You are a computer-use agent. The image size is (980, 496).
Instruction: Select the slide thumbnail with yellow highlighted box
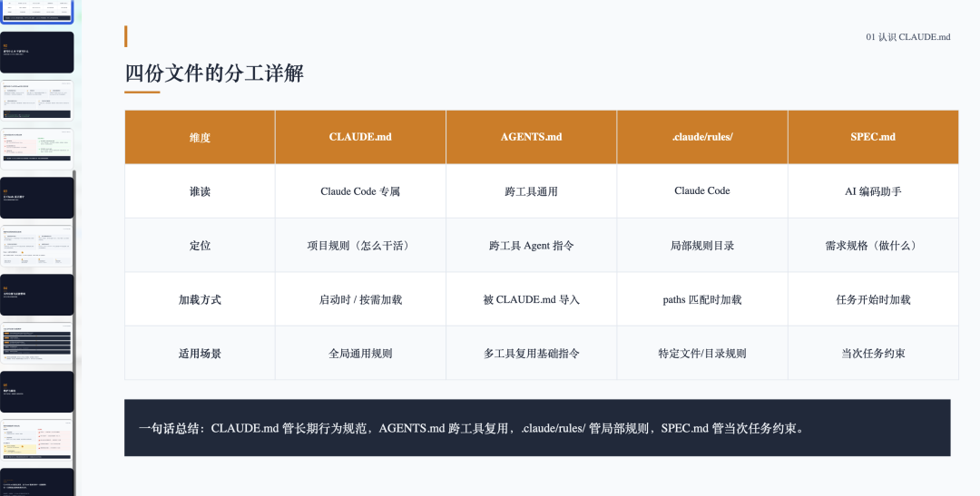37,441
